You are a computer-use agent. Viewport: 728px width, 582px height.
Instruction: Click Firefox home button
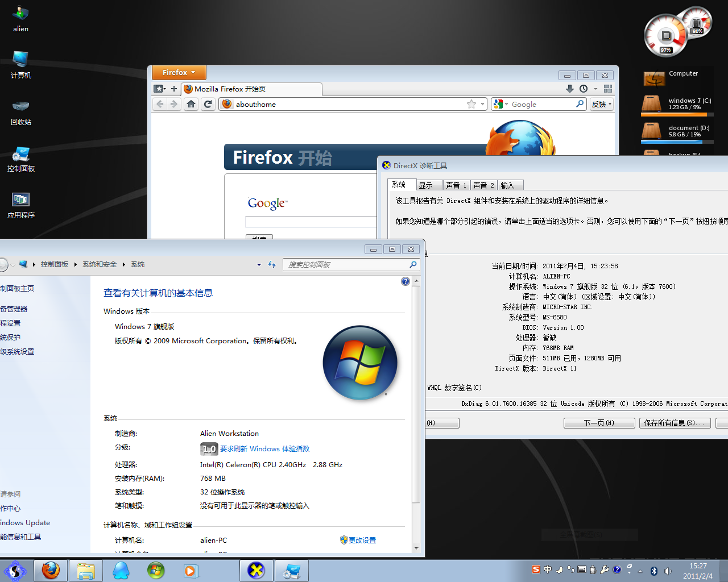(191, 104)
